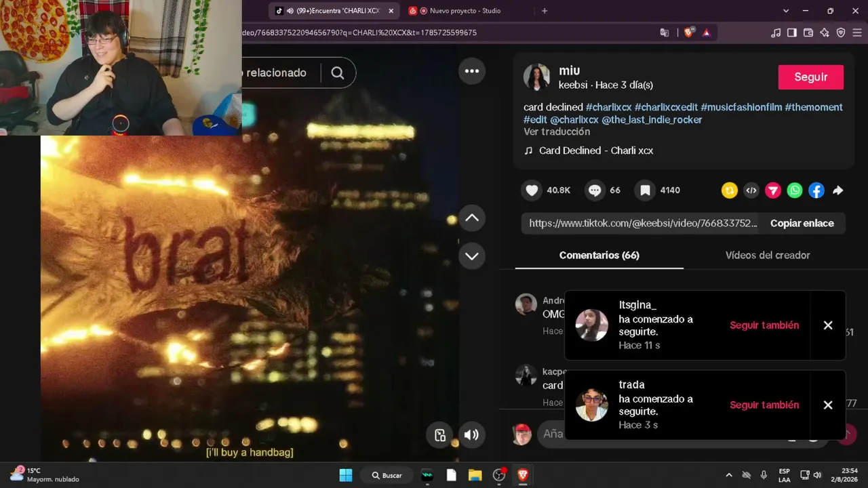Follow Itsgina_ back with Seguir también
868x488 pixels.
point(764,325)
